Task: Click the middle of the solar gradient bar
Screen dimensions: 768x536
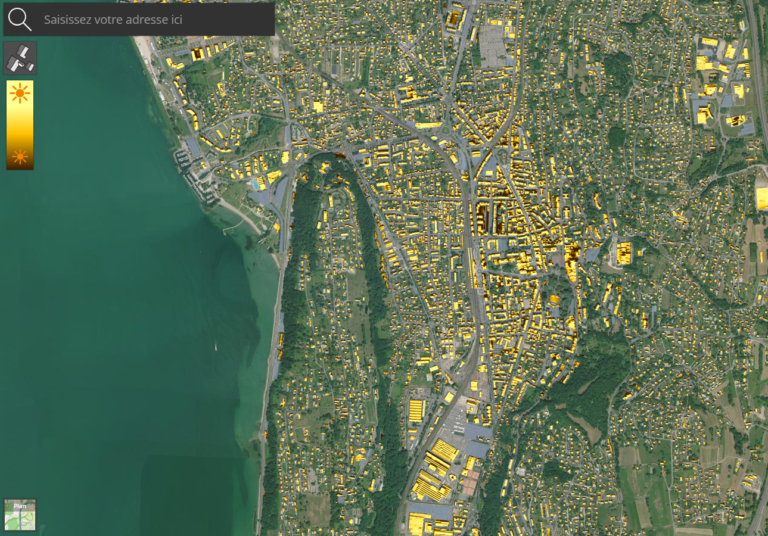Action: tap(20, 125)
